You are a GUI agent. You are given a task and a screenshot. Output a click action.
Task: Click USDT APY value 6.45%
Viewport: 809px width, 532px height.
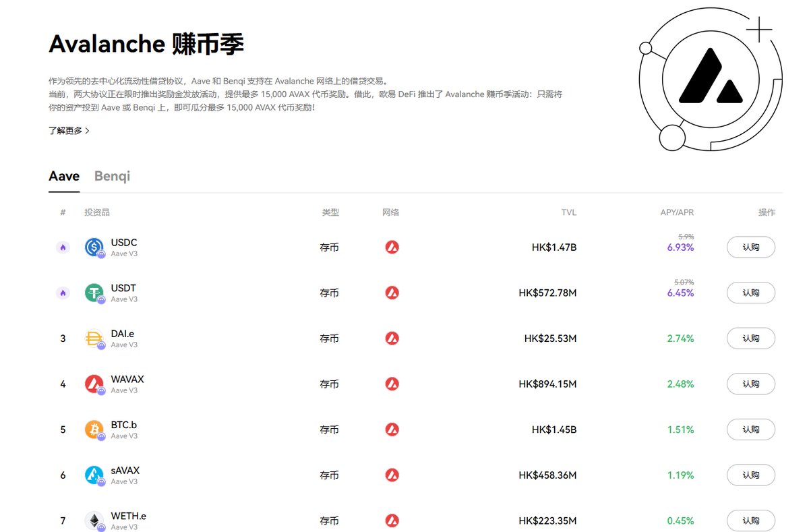[x=680, y=293]
